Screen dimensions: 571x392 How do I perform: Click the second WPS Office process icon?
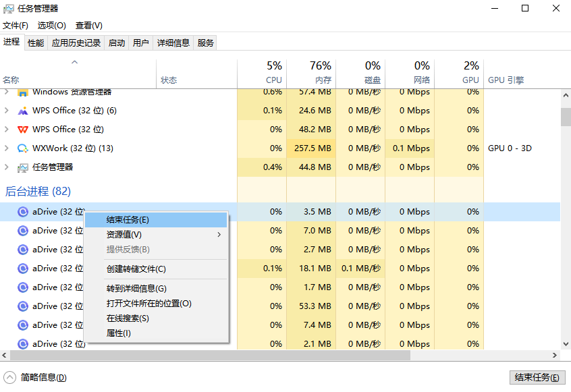(x=22, y=129)
